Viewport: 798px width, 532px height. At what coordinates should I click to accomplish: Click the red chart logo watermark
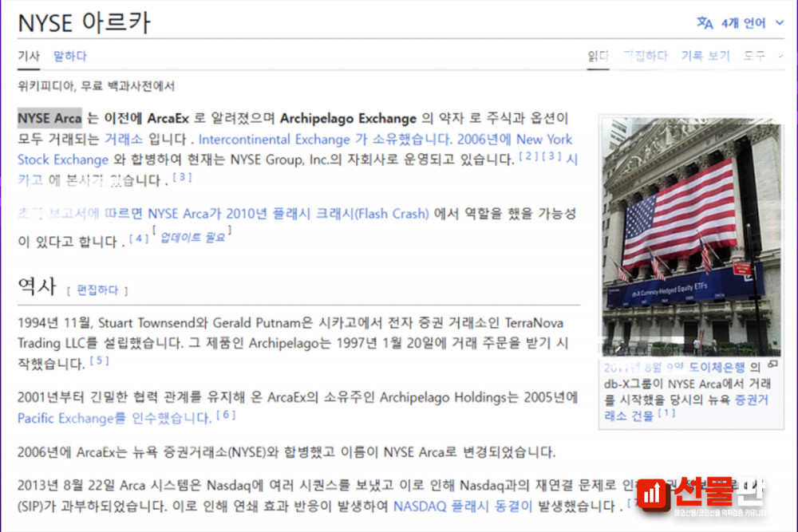(x=652, y=495)
